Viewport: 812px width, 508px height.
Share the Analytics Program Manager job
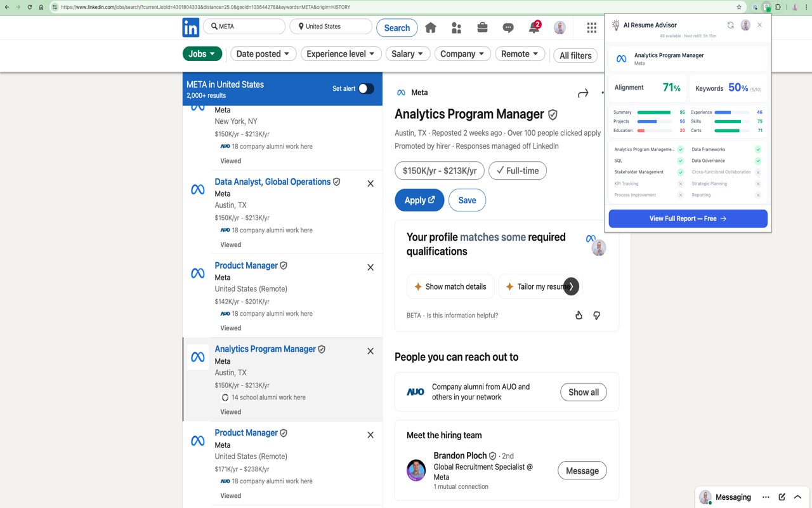[x=583, y=93]
